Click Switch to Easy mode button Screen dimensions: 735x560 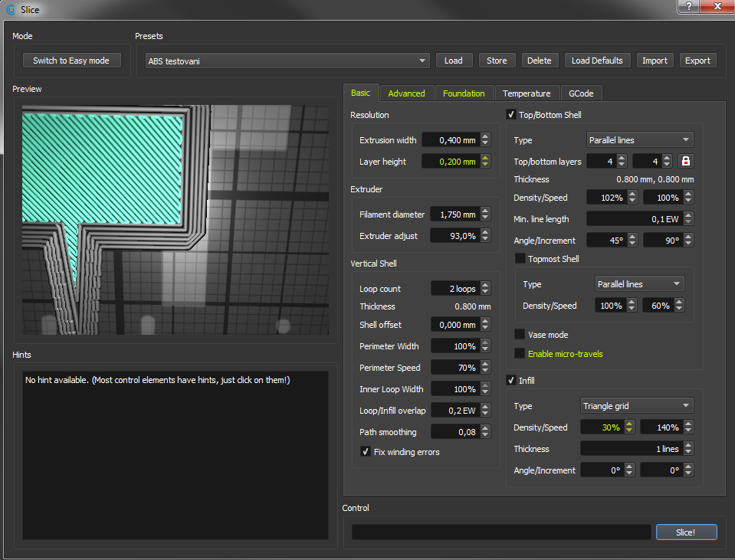coord(71,61)
